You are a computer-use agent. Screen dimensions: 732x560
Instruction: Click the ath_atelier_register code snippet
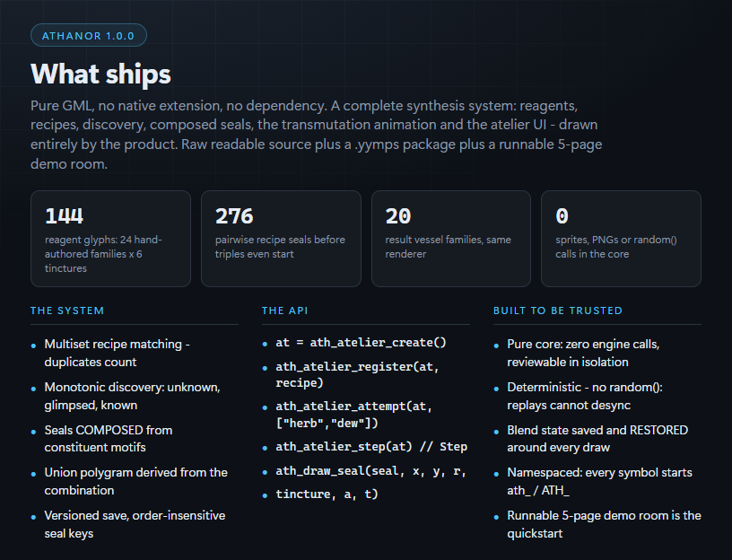(x=357, y=374)
